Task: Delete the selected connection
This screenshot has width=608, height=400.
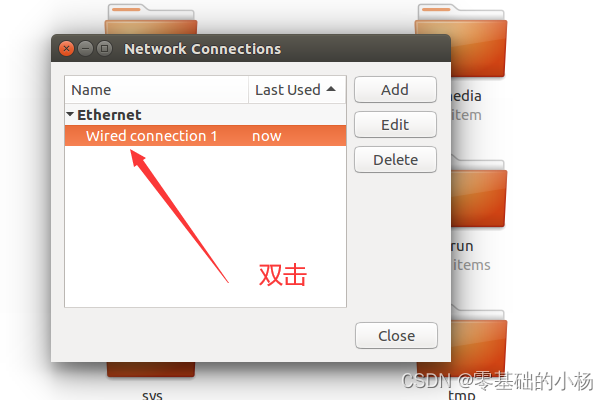Action: pos(395,160)
